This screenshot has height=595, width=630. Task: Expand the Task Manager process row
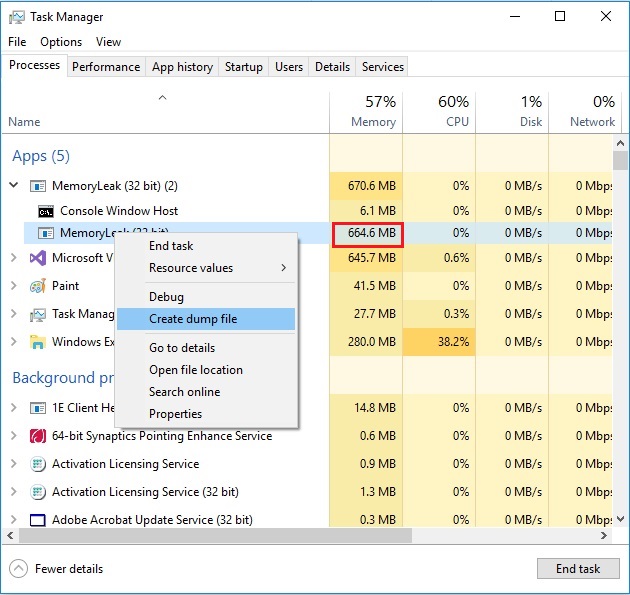point(14,314)
